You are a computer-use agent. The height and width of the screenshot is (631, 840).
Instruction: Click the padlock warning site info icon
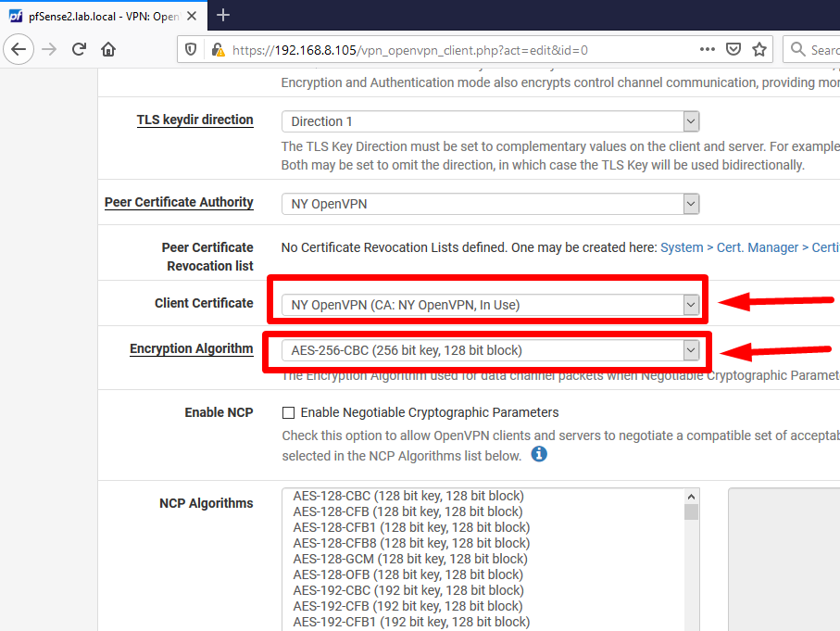pyautogui.click(x=218, y=50)
